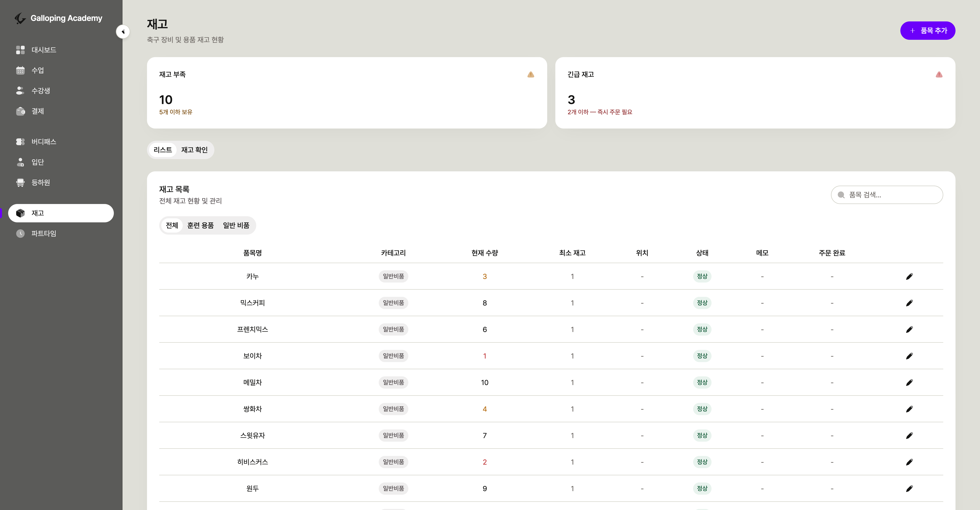Click the 버디패스 ticket icon

(x=21, y=142)
